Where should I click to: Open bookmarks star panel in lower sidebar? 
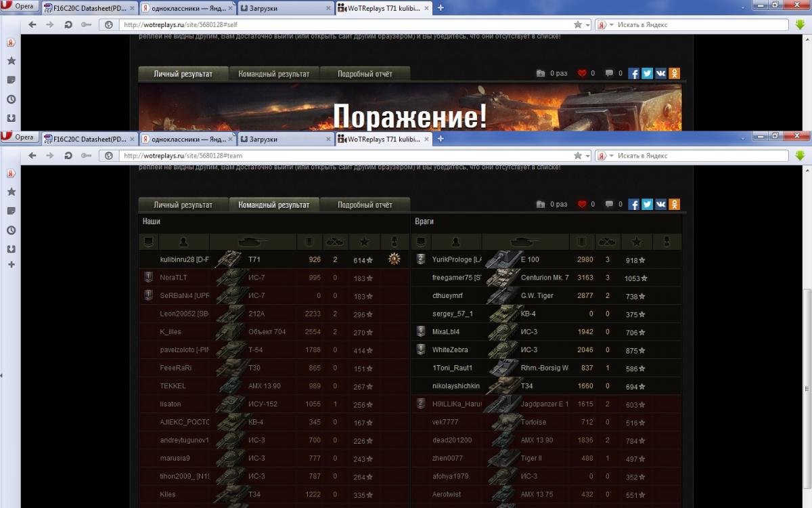click(x=11, y=192)
